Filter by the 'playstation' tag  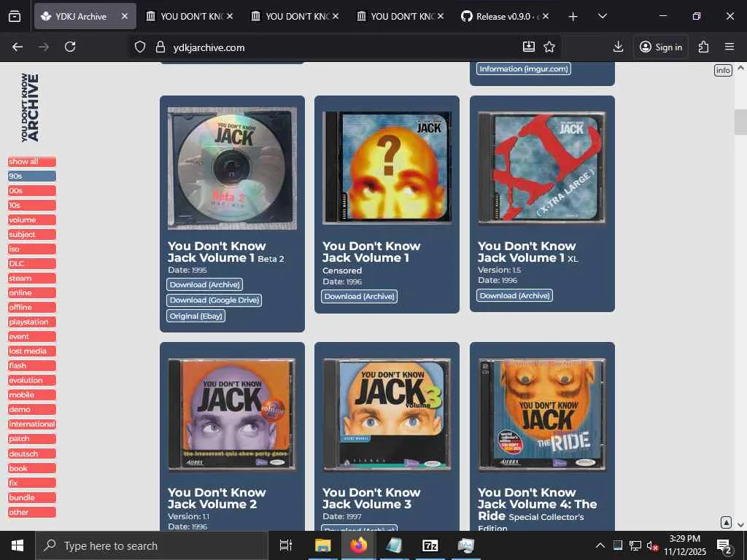[32, 322]
